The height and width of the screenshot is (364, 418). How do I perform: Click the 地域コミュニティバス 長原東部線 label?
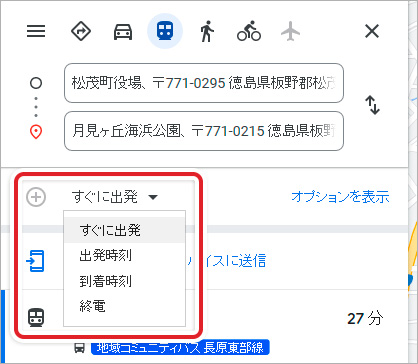(x=180, y=348)
